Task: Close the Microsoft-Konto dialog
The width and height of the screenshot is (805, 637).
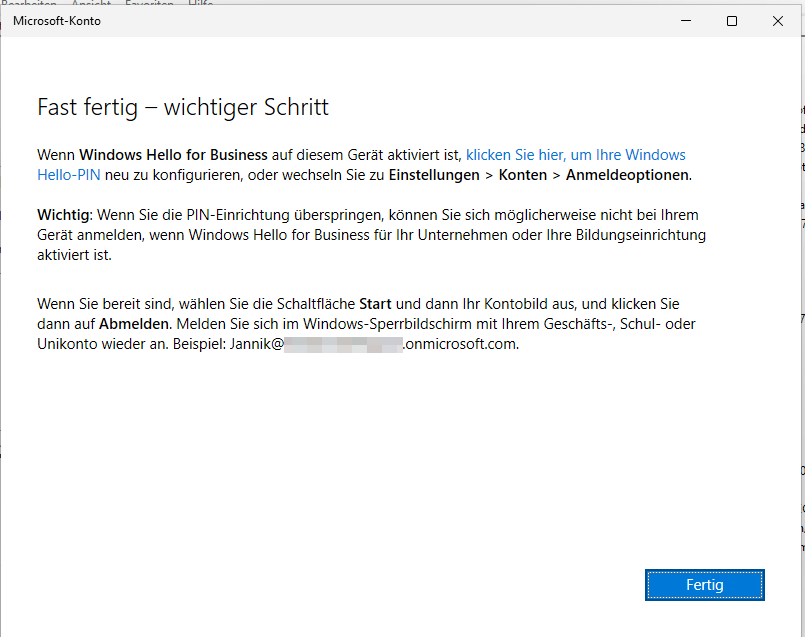Action: point(778,21)
